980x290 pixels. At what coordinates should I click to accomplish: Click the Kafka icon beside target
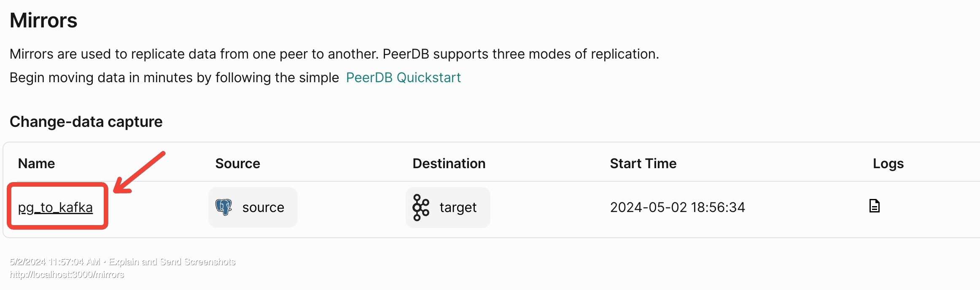tap(420, 207)
